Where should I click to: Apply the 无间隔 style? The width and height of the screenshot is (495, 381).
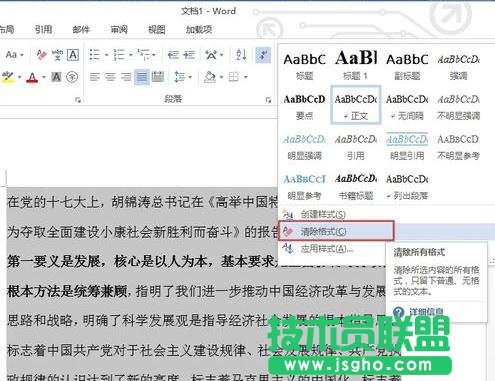[407, 105]
